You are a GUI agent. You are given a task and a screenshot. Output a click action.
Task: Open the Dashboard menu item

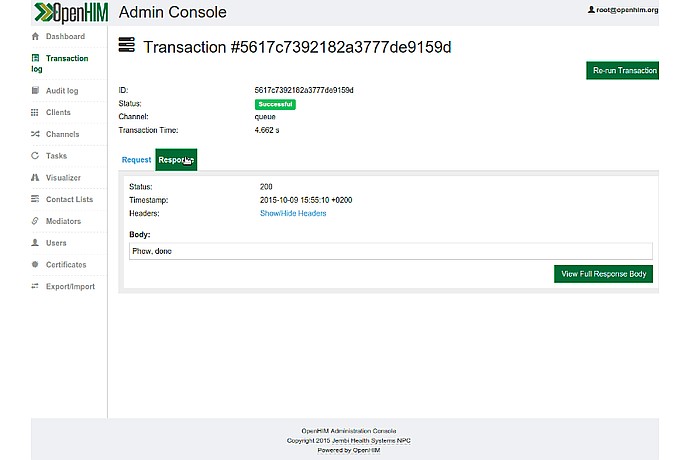[65, 37]
